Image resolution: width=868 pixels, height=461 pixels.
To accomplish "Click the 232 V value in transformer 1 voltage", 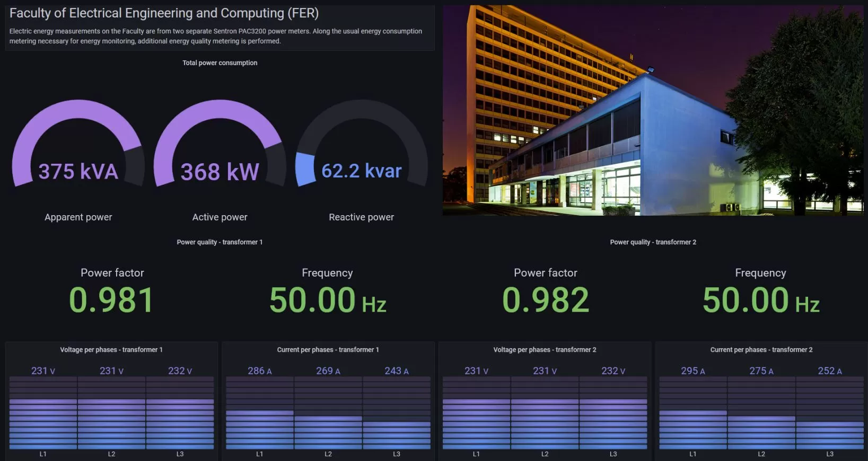I will click(180, 371).
